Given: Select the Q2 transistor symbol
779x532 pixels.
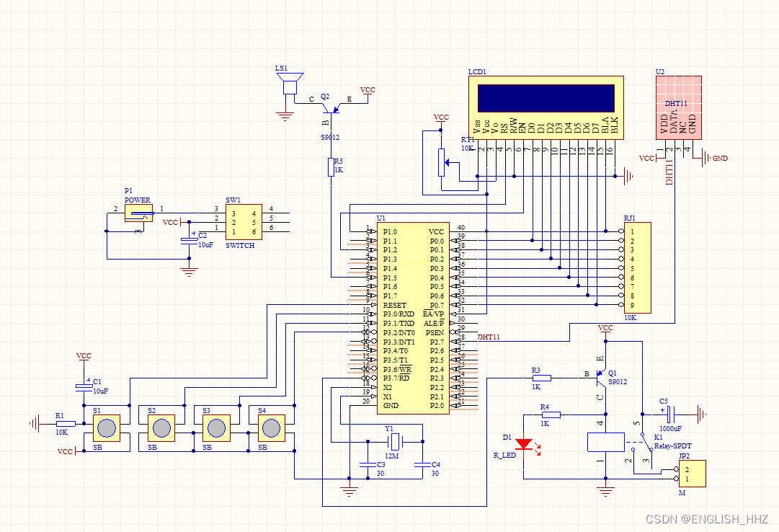Looking at the screenshot, I should 330,108.
